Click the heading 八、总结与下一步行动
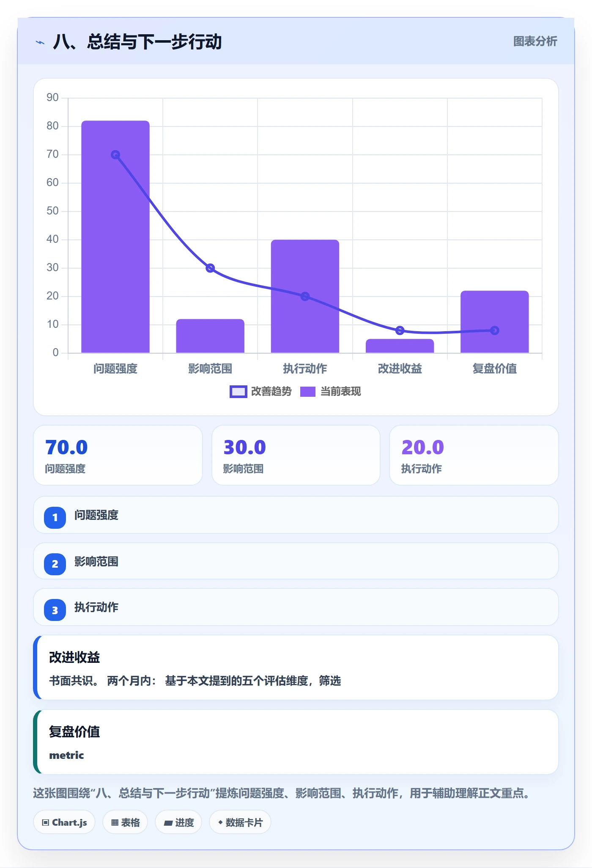 (x=137, y=42)
